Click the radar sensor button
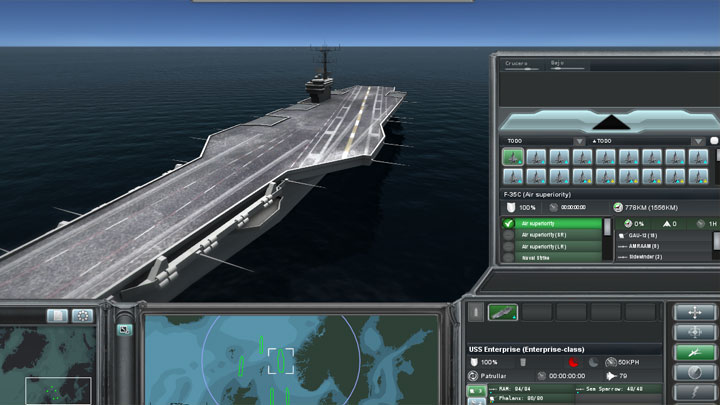Screen dimensions: 720x405 tap(695, 372)
